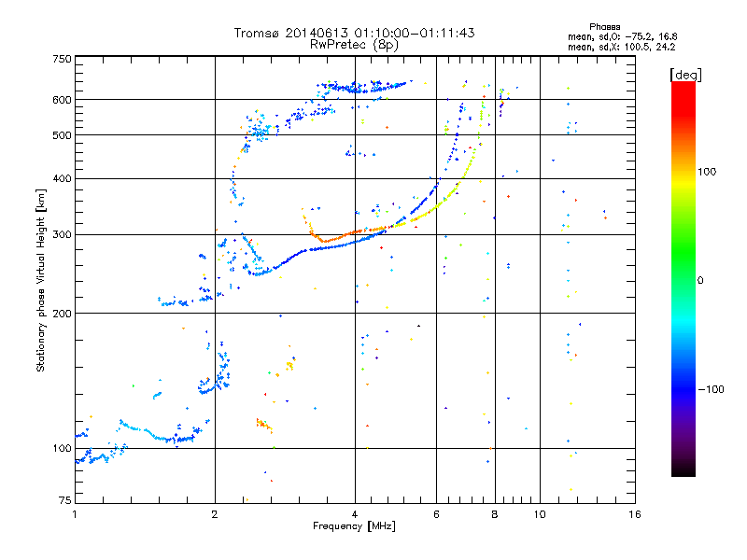
Task: Click the orange X-mode trace minimum near 3.5 MHz
Action: (x=325, y=241)
